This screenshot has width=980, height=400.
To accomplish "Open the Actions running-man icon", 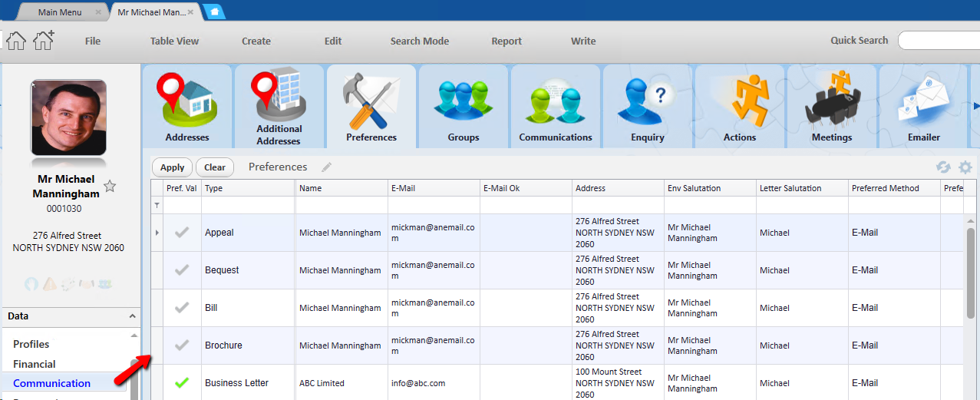I will [740, 107].
